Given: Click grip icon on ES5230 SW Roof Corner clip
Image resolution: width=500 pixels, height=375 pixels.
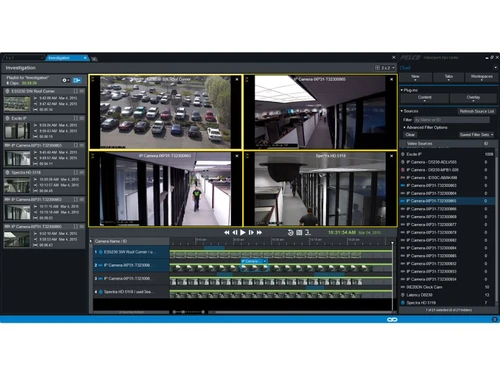Looking at the screenshot, I should tap(82, 91).
